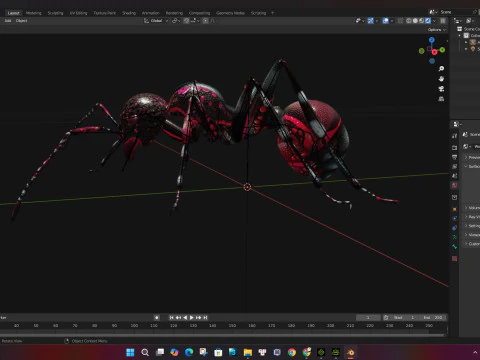Viewport: 480px width, 360px height.
Task: Toggle proportional editing in viewport header
Action: point(205,21)
